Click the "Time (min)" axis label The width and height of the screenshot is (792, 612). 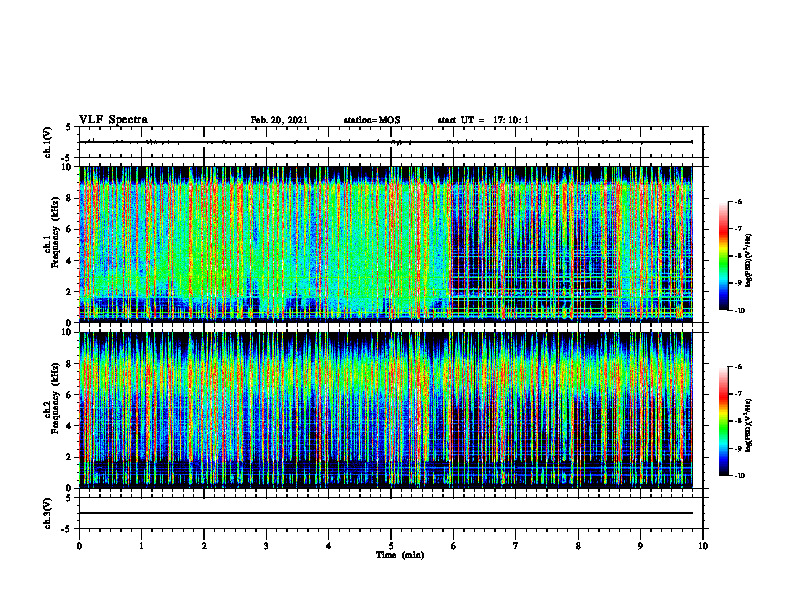[x=400, y=555]
